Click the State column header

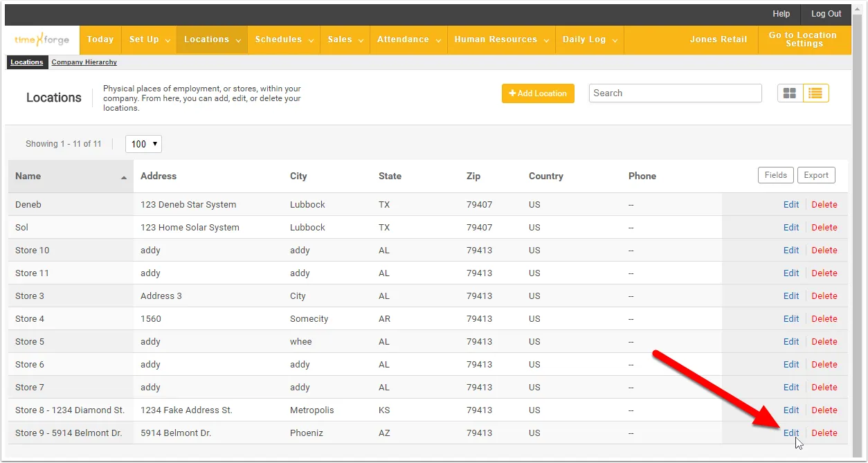390,176
